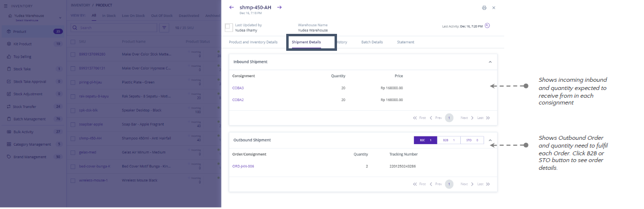Go to last page of Inbound Shipment
644x209 pixels.
click(484, 118)
